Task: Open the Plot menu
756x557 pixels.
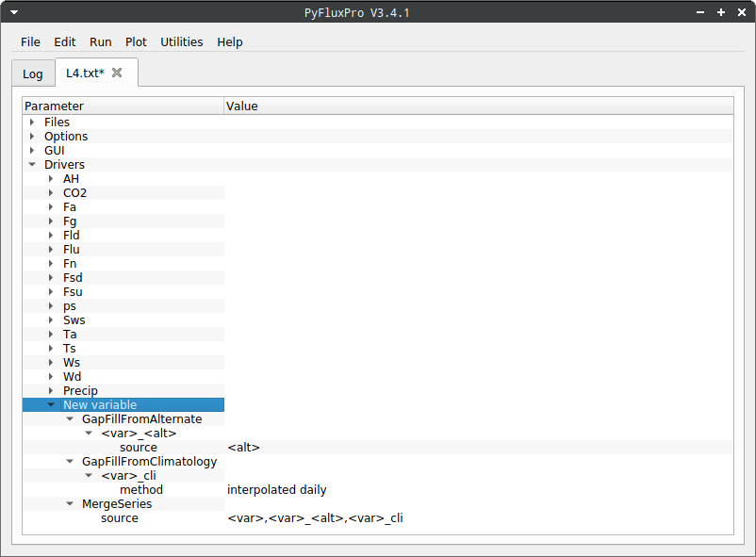Action: click(x=136, y=42)
